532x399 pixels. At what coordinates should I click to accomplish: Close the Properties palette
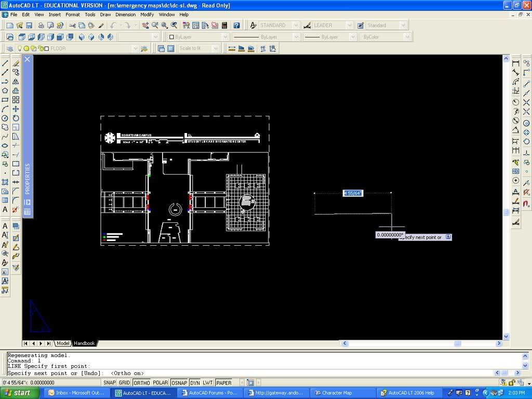click(x=28, y=59)
